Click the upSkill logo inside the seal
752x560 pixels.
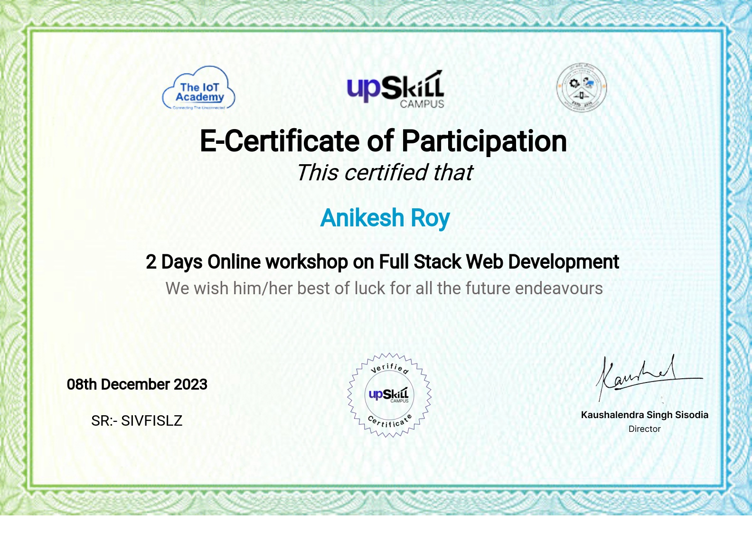[x=389, y=394]
